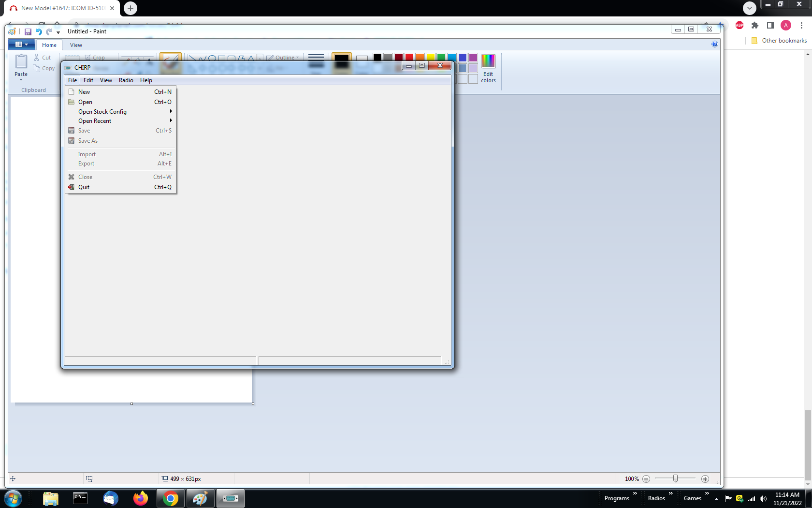Click the Quit icon in the File menu
The width and height of the screenshot is (812, 508).
pos(72,187)
